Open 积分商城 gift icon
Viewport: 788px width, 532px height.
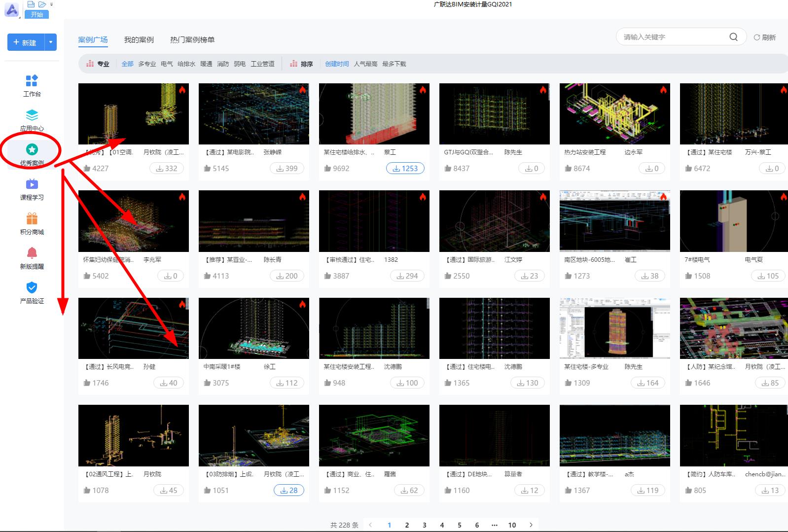pyautogui.click(x=32, y=218)
